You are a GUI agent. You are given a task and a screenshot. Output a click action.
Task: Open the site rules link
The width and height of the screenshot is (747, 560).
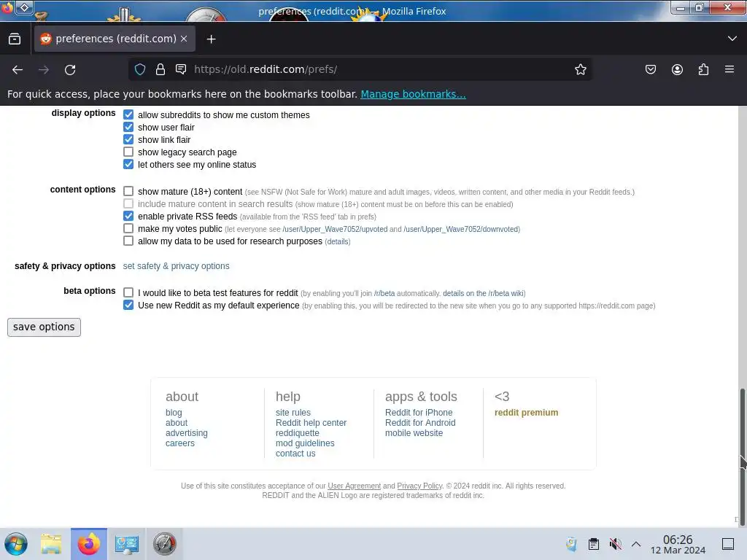(293, 413)
